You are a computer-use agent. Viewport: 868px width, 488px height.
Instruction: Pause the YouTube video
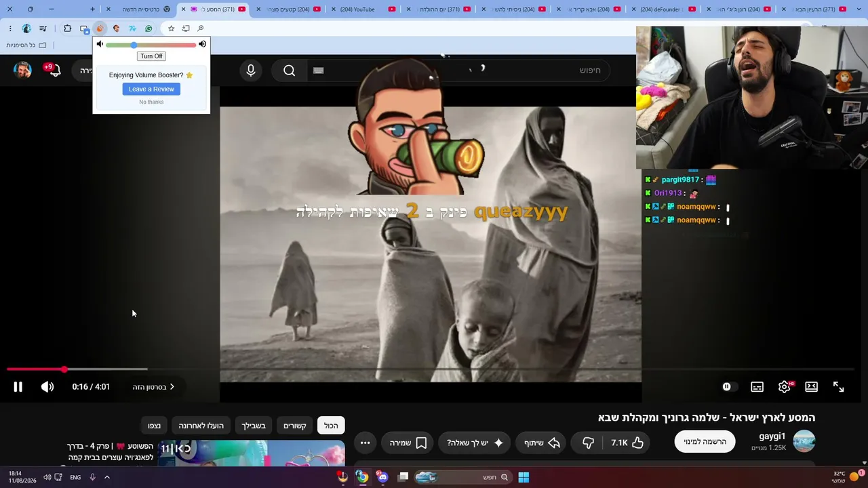18,387
